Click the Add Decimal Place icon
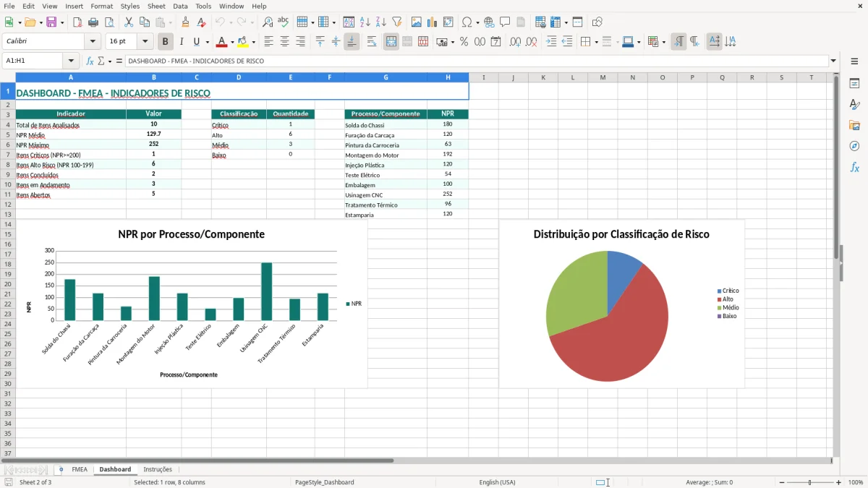Screen dimensions: 868x488 (x=515, y=42)
